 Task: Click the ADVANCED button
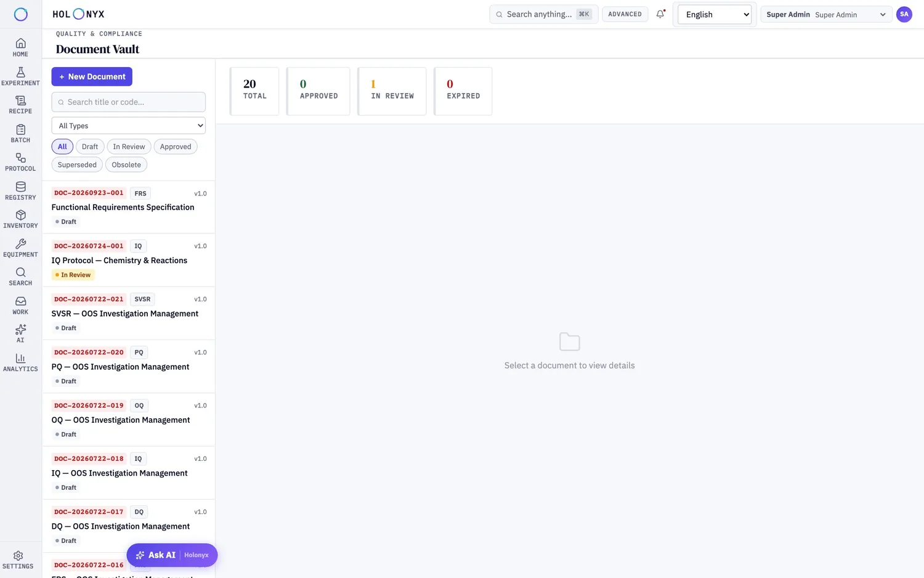pyautogui.click(x=625, y=14)
